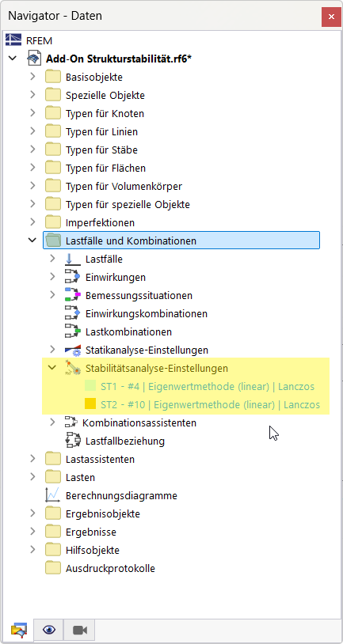
Task: Expand the Basisobjekte folder
Action: [x=32, y=77]
